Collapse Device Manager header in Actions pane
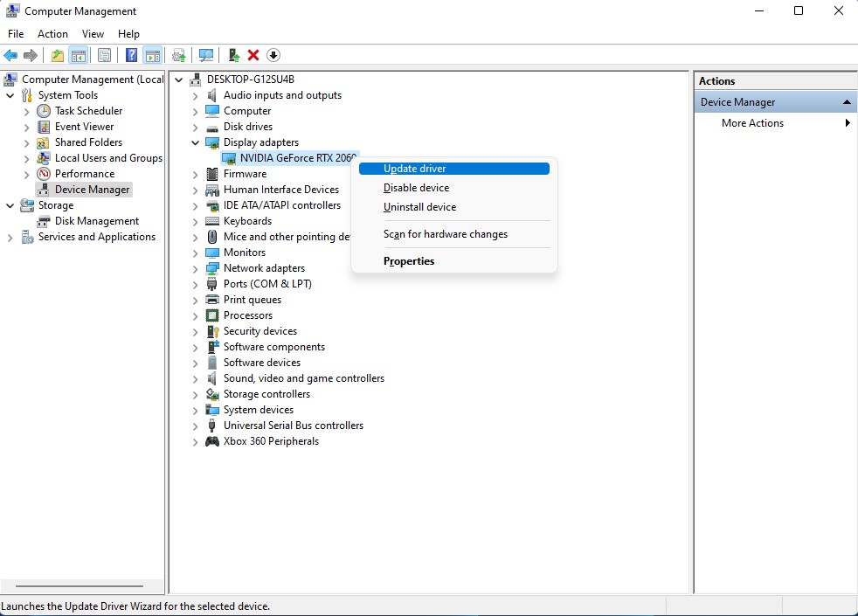The height and width of the screenshot is (616, 858). pyautogui.click(x=847, y=102)
